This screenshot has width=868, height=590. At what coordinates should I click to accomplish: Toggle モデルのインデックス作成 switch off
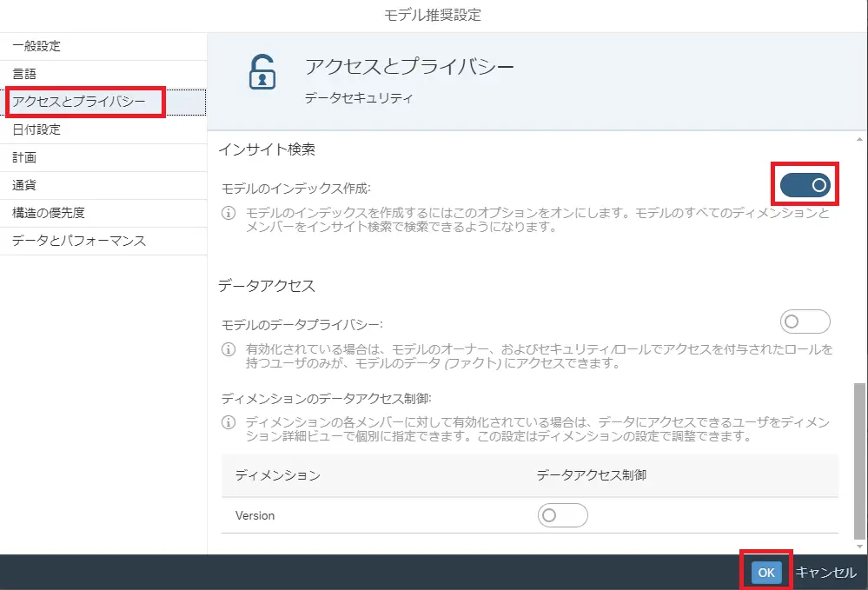coord(805,185)
